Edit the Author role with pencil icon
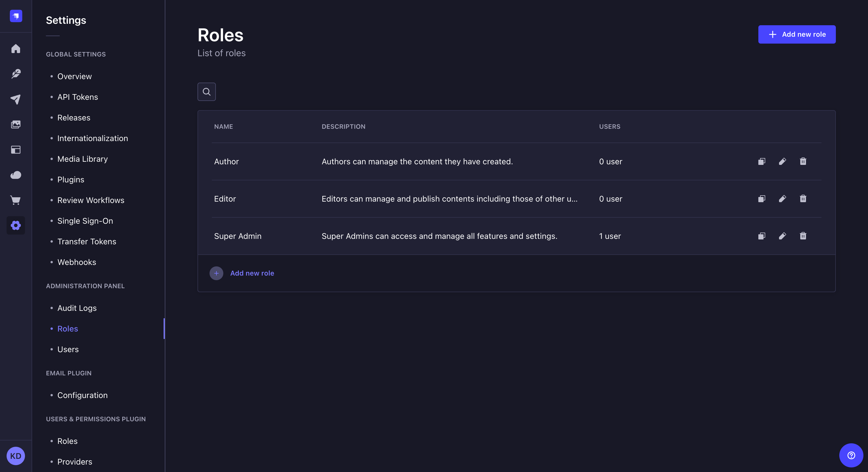 (782, 162)
